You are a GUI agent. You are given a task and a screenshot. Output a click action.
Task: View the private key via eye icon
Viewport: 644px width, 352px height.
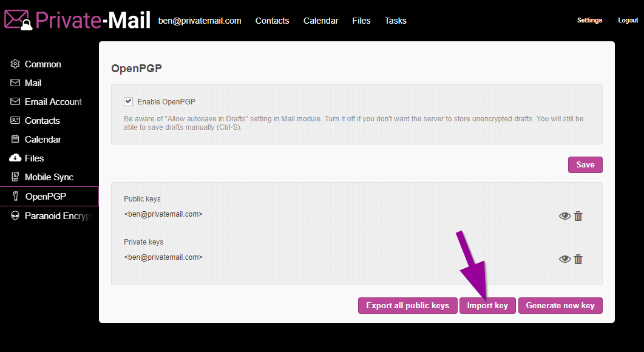tap(564, 259)
